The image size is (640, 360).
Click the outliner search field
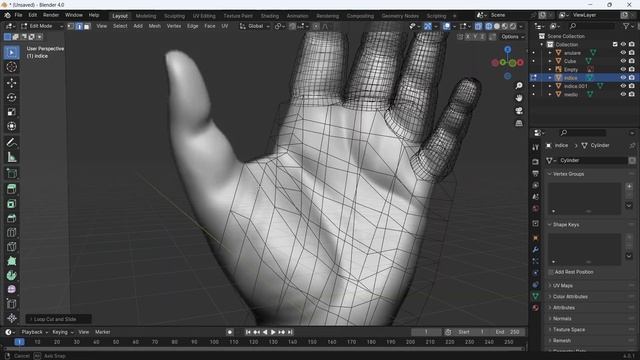[591, 26]
